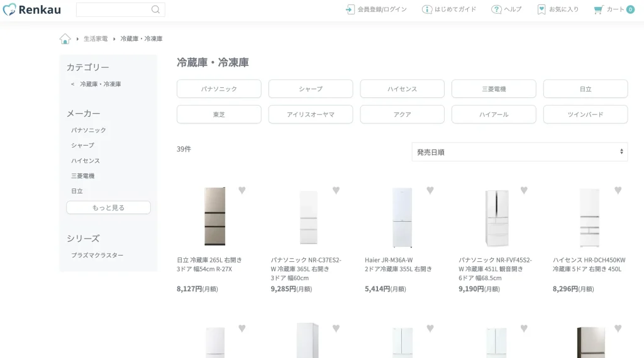Click the パナソニック brand filter button
This screenshot has height=358, width=644.
pyautogui.click(x=219, y=89)
